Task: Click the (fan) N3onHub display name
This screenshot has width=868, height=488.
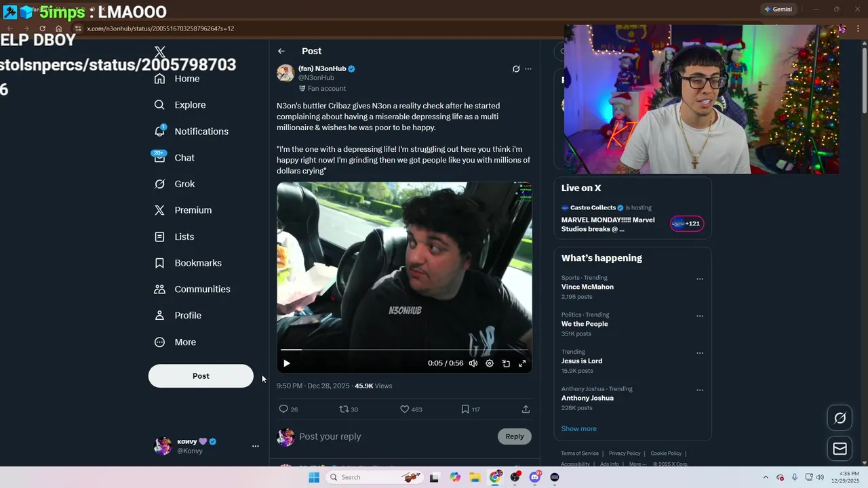Action: (x=322, y=68)
